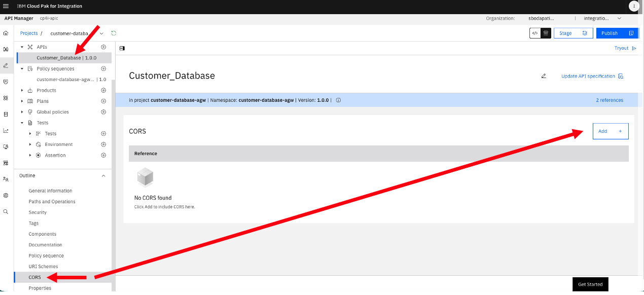The width and height of the screenshot is (644, 295).
Task: Show version info via the info icon
Action: tap(338, 100)
